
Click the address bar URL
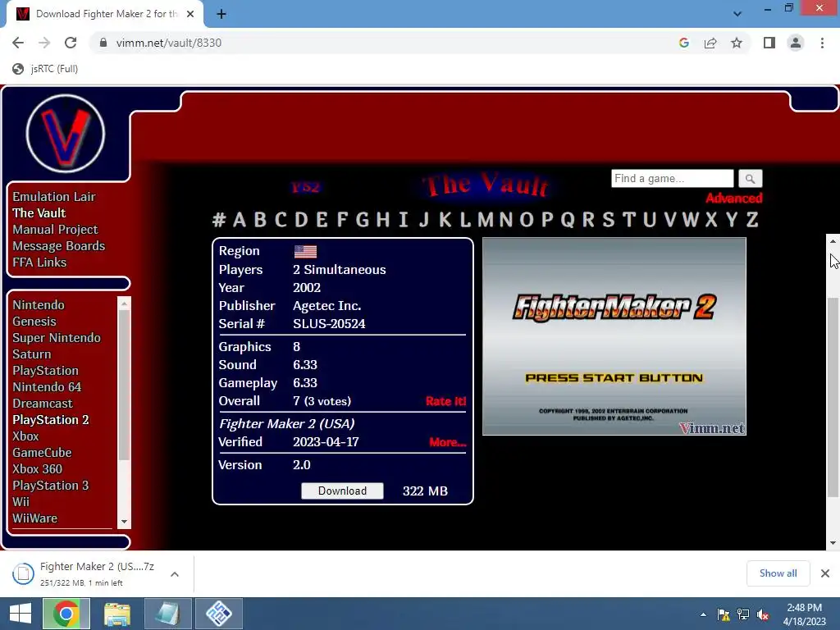click(x=169, y=43)
